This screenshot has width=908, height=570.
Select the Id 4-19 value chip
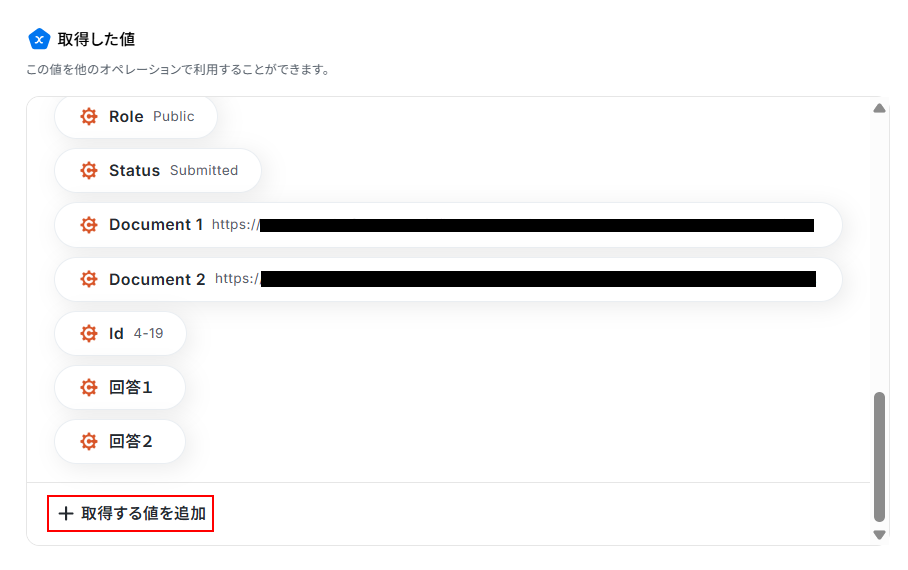pyautogui.click(x=120, y=333)
